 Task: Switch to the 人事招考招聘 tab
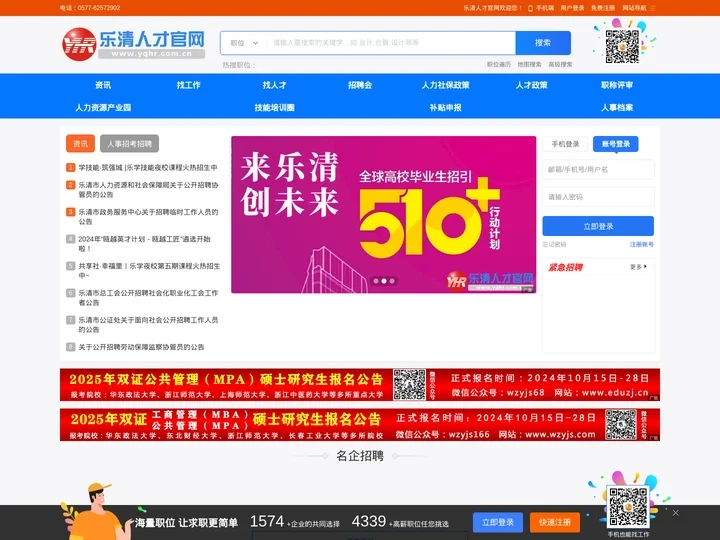coord(129,144)
